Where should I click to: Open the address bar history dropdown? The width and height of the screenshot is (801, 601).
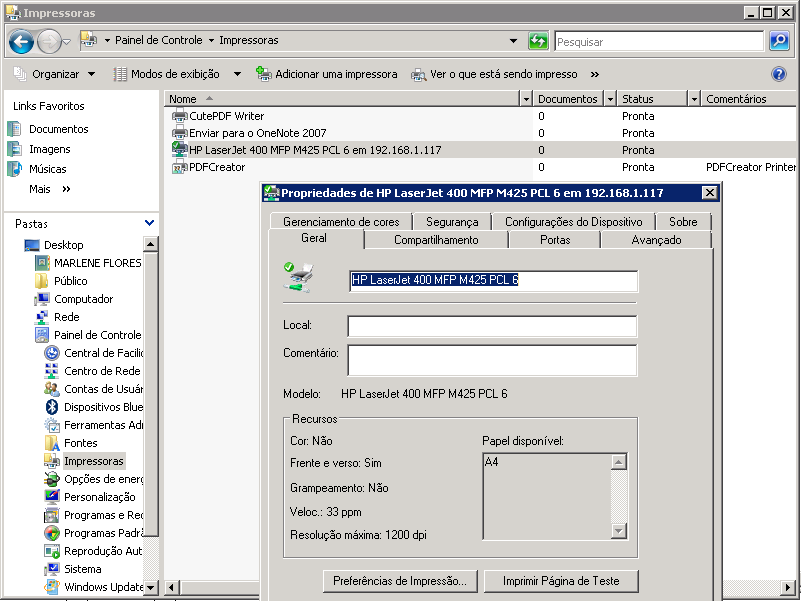513,41
